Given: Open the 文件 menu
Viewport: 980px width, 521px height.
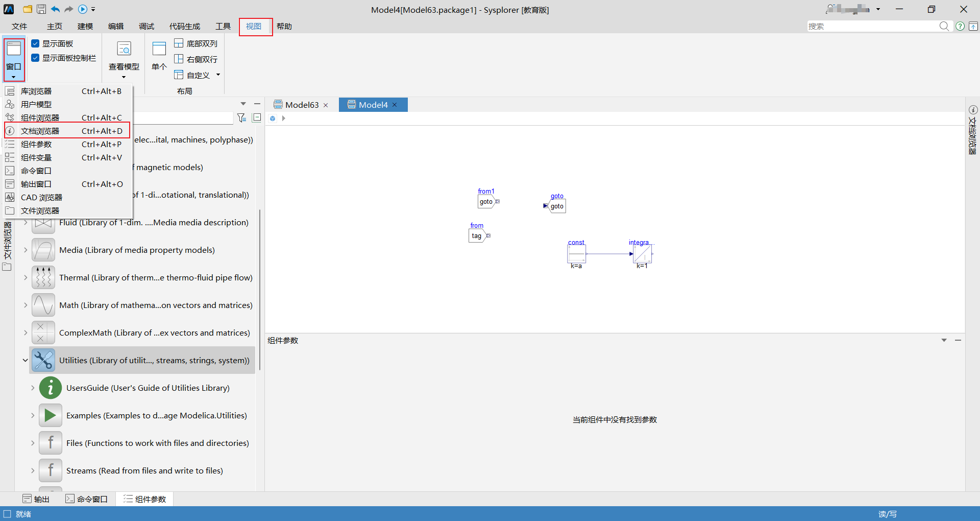Looking at the screenshot, I should coord(19,26).
